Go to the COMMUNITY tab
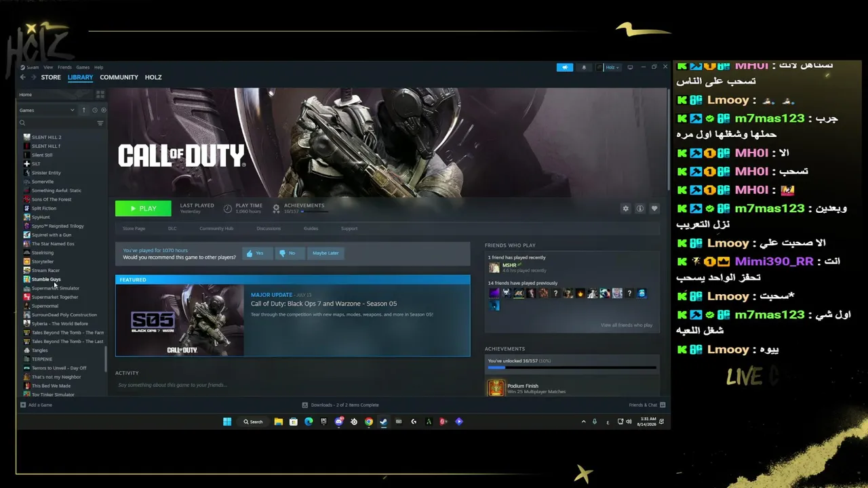The width and height of the screenshot is (868, 488). [x=119, y=77]
